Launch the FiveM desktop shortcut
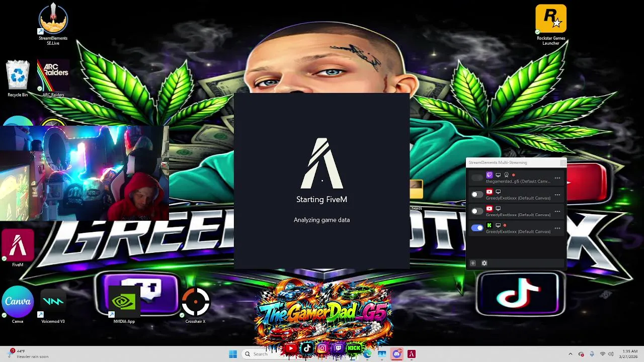This screenshot has width=644, height=362. click(18, 247)
